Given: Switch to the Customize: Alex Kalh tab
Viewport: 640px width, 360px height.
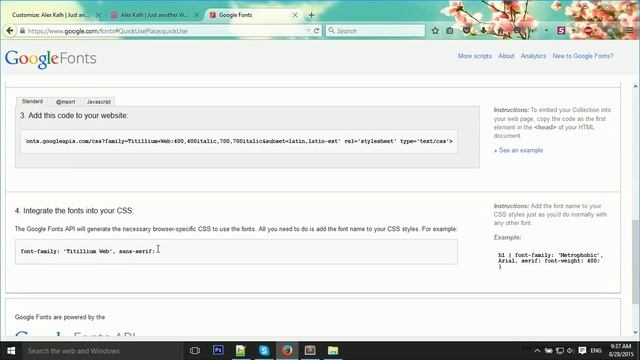Looking at the screenshot, I should click(x=50, y=15).
